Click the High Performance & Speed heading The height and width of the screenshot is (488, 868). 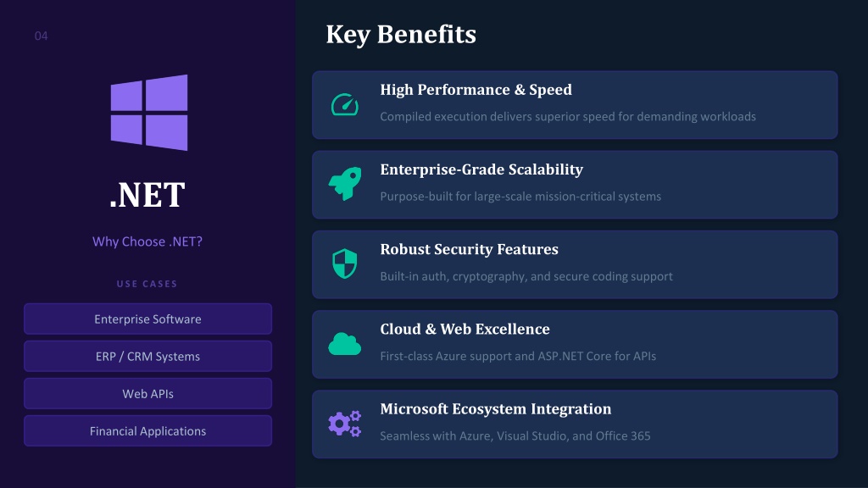tap(476, 90)
